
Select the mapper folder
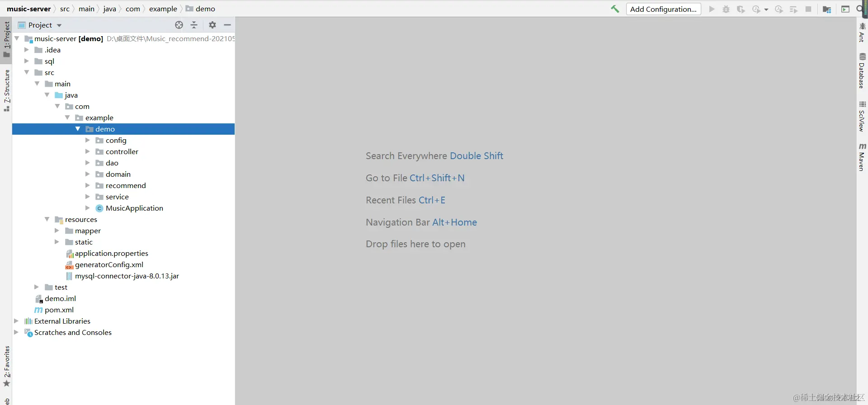(x=88, y=231)
